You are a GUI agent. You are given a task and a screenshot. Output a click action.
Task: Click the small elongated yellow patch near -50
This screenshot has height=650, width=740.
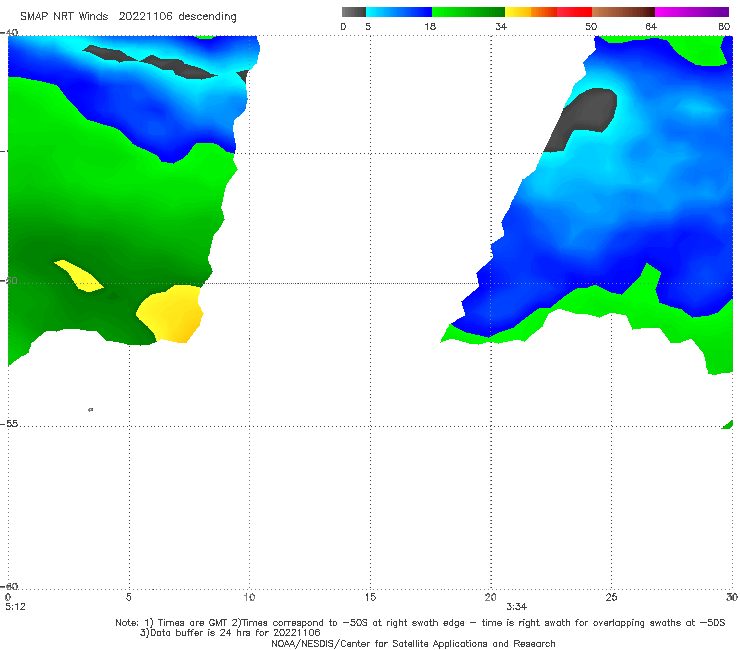(x=79, y=275)
